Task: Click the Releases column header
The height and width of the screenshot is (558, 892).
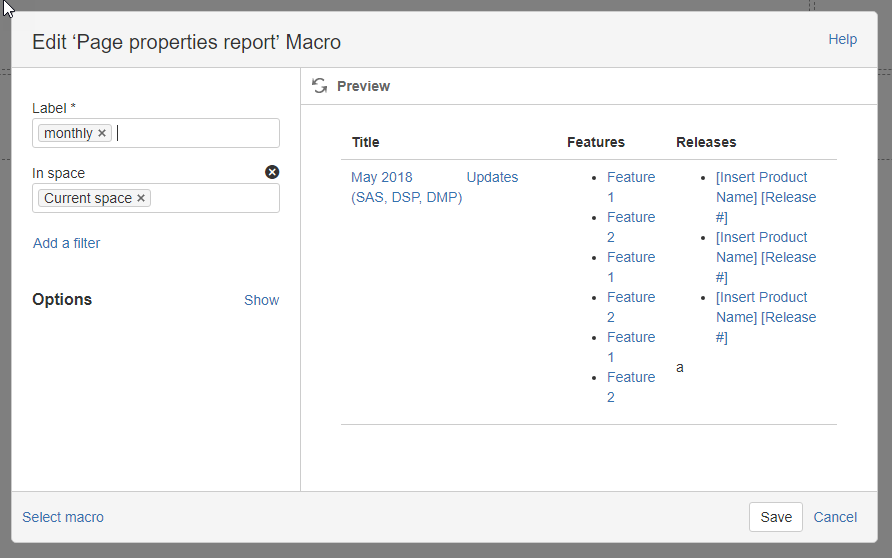Action: tap(706, 142)
